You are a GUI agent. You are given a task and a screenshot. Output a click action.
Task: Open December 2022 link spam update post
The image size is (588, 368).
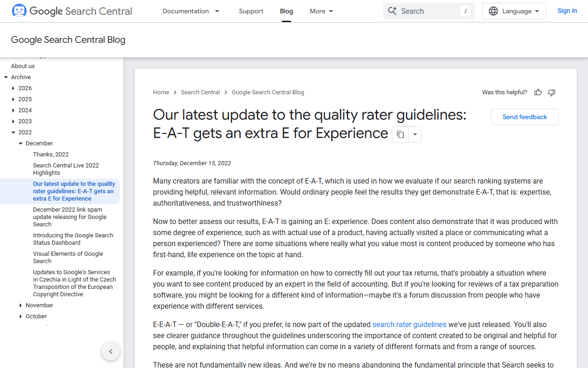70,217
